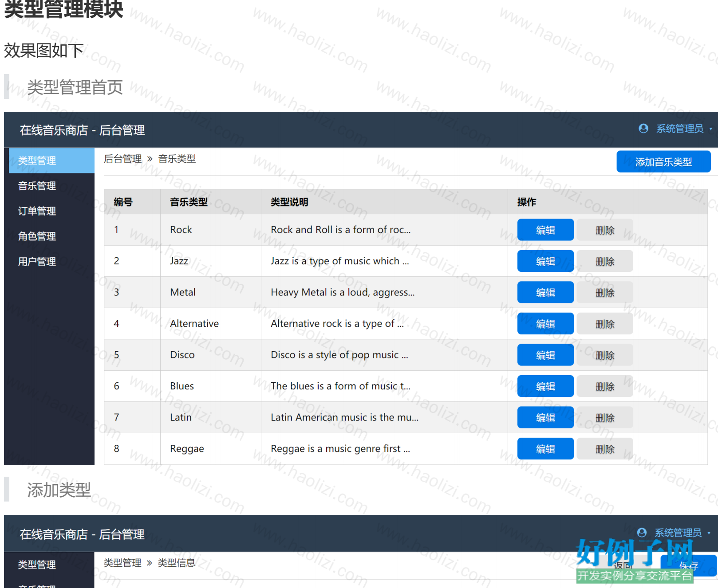
Task: Open the 系统管理员 dropdown in first header
Action: 684,129
